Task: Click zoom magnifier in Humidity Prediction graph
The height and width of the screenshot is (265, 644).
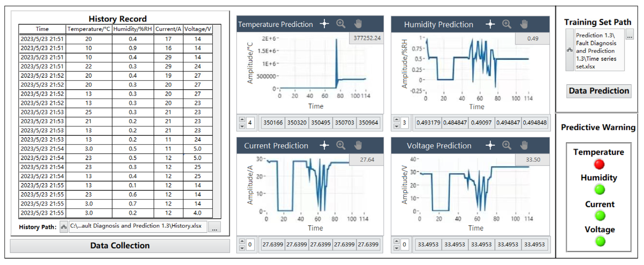Action: coord(507,24)
